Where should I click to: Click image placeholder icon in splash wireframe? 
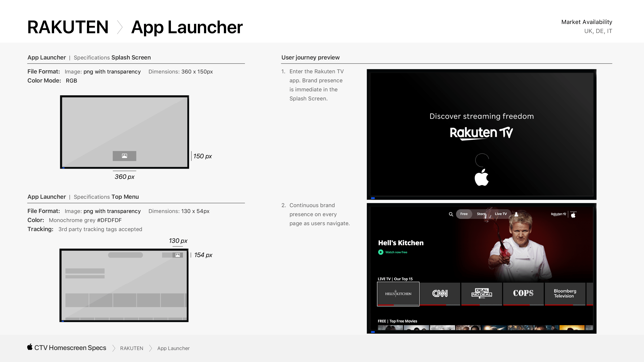click(124, 156)
